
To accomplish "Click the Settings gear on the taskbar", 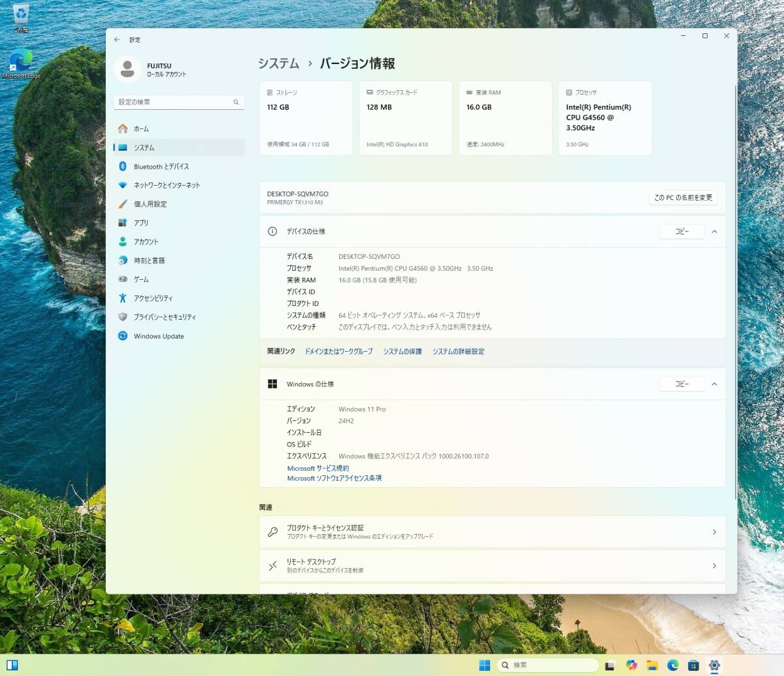I will pos(714,666).
